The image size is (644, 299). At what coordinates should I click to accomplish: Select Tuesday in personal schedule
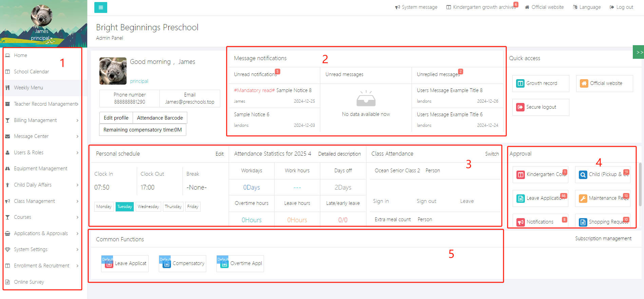pos(125,207)
